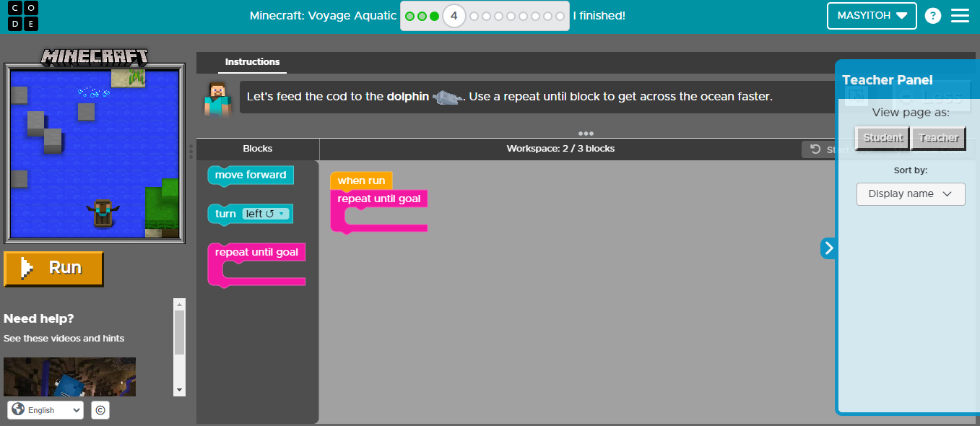Run the program with Run button
This screenshot has height=426, width=980.
click(53, 268)
